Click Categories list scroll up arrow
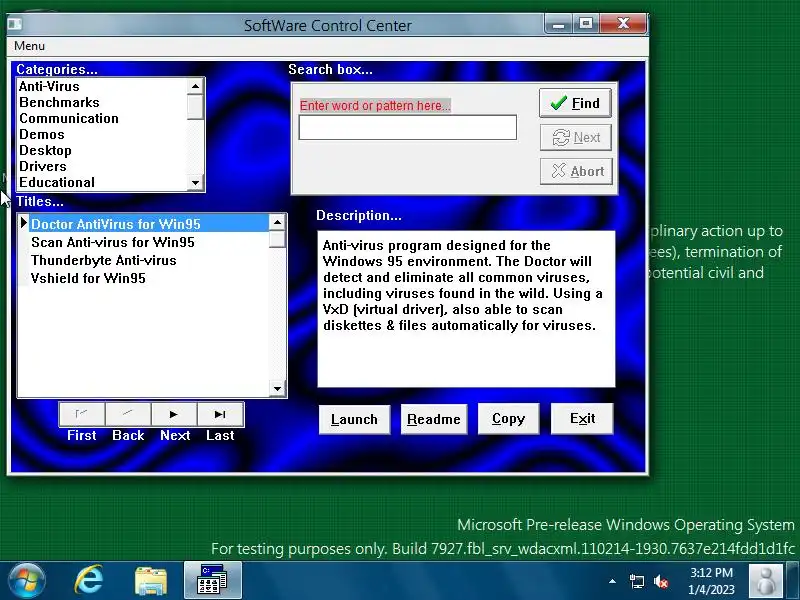 point(195,86)
